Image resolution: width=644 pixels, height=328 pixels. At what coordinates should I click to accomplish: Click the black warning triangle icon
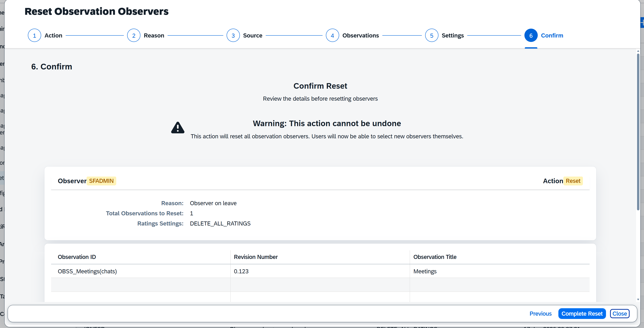coord(178,128)
